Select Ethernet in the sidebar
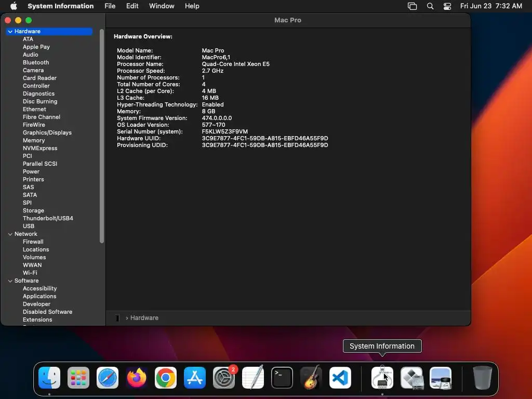Image resolution: width=532 pixels, height=399 pixels. click(34, 109)
